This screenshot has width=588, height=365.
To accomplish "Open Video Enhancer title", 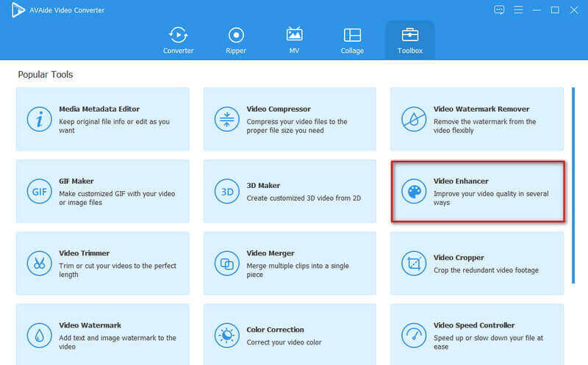I will click(x=461, y=181).
